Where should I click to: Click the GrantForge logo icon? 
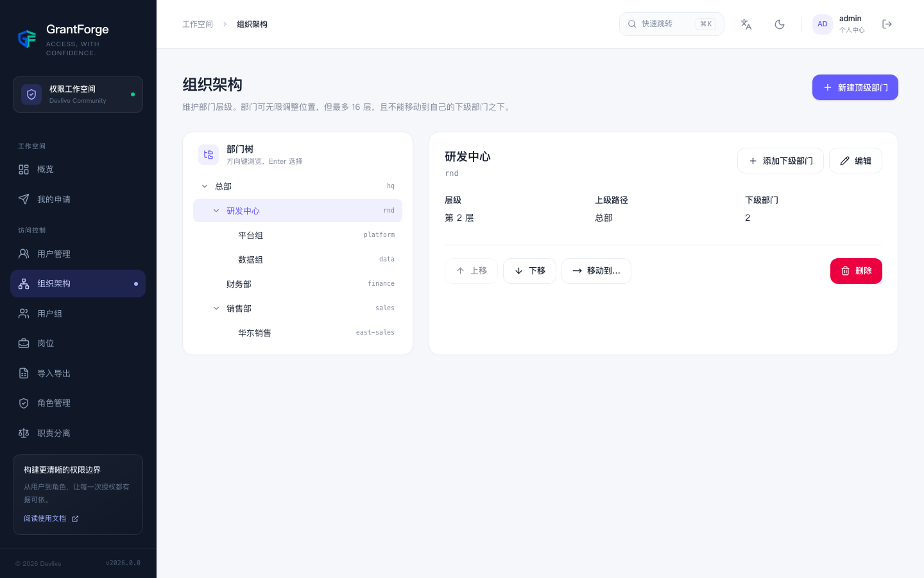(27, 39)
